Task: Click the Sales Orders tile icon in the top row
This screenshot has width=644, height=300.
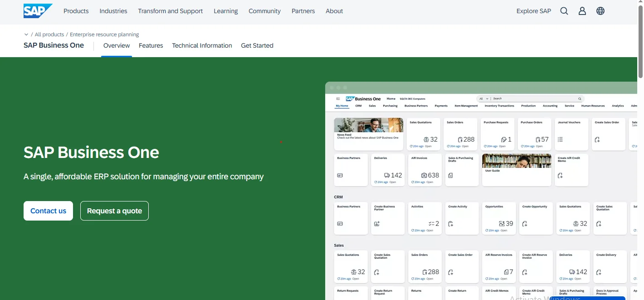Action: (x=460, y=140)
